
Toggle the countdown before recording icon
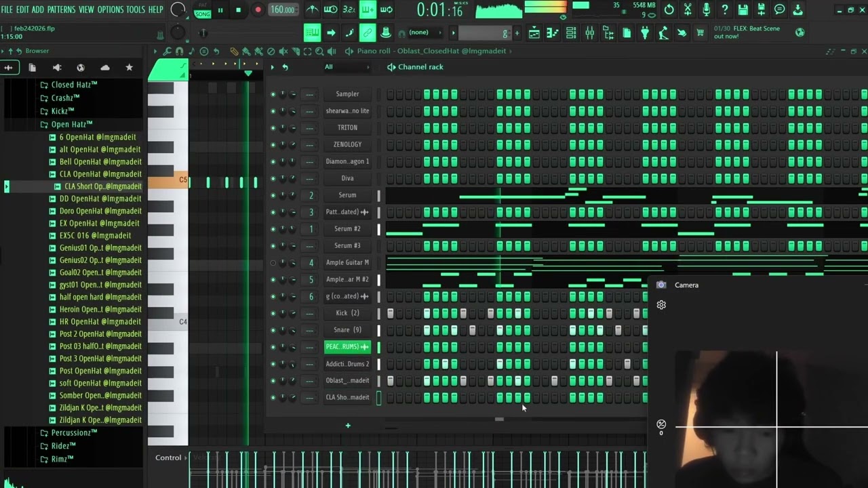(349, 9)
